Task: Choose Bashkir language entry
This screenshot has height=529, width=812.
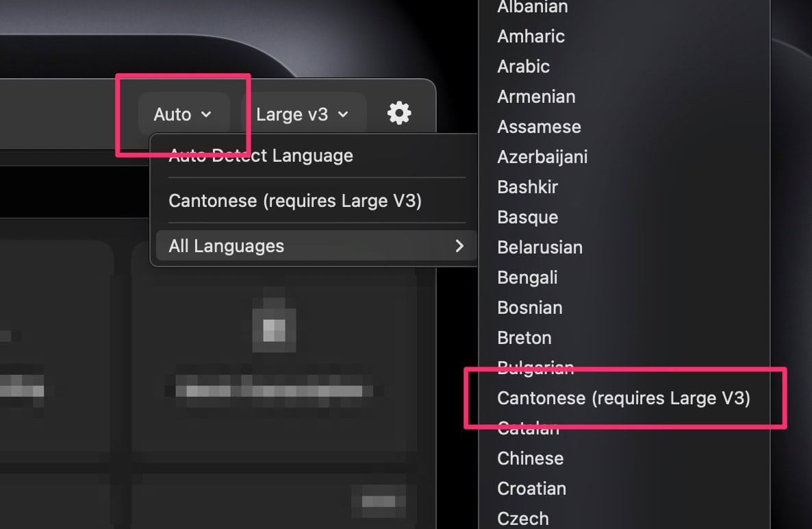Action: pyautogui.click(x=527, y=187)
